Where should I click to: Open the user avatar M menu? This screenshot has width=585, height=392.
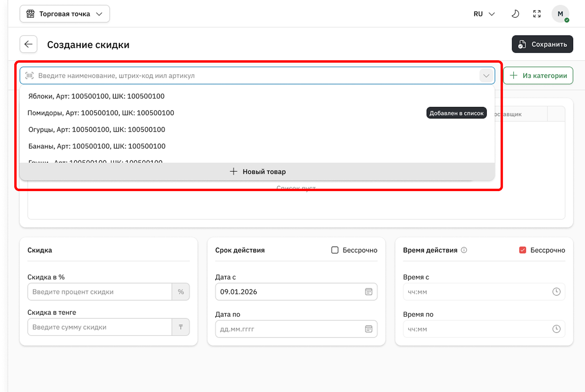[x=560, y=14]
